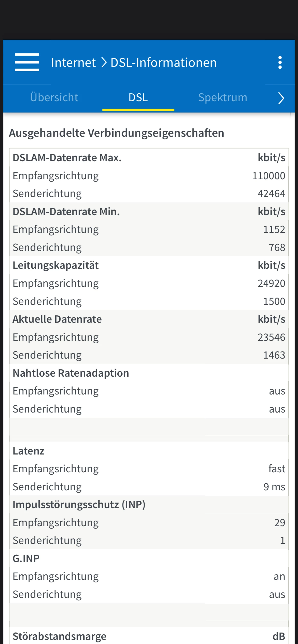Click the Leitungskapazität row header

point(56,266)
